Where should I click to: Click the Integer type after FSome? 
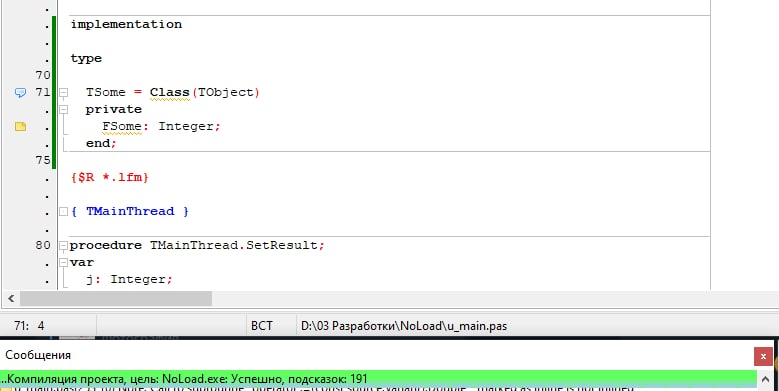[x=186, y=126]
